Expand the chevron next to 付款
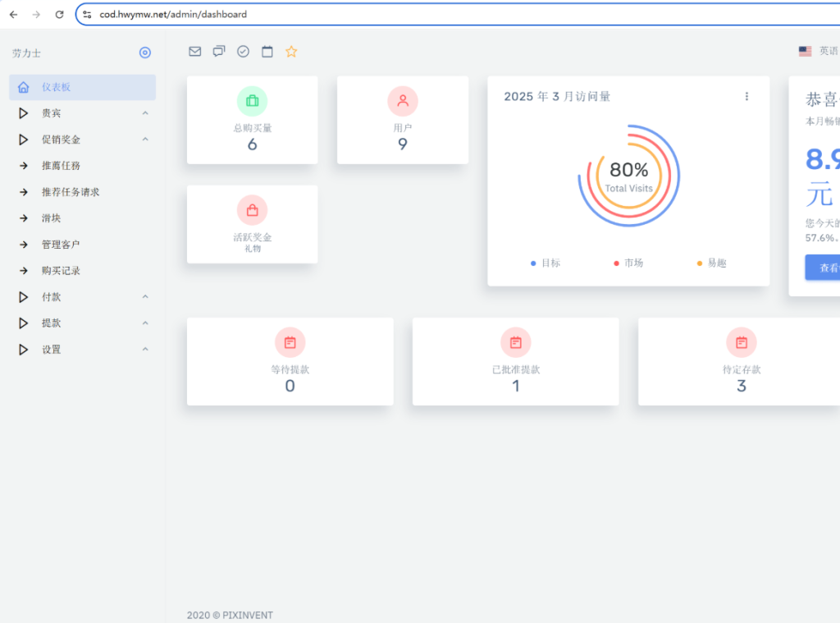840x623 pixels. 145,296
